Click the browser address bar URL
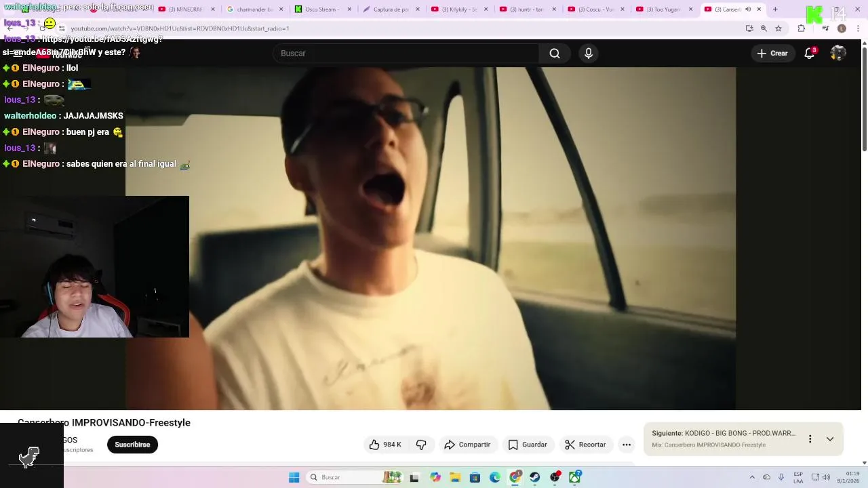Screen dimensions: 868x488 [x=180, y=28]
